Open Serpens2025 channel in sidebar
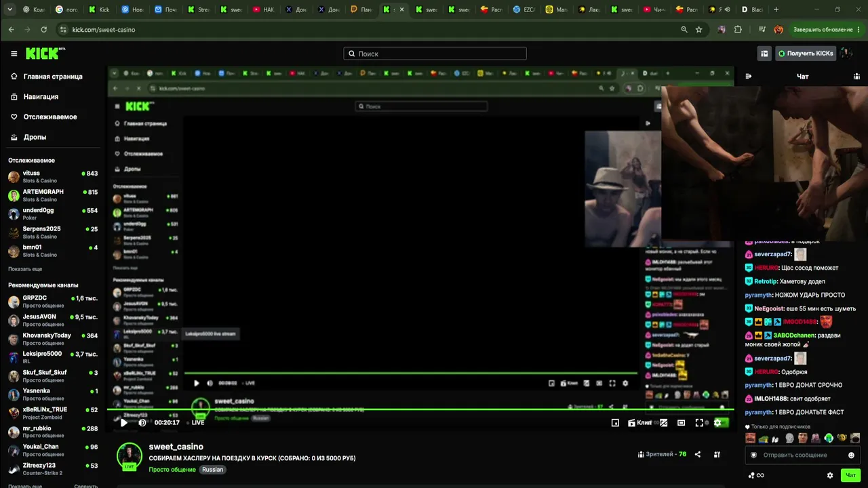The height and width of the screenshot is (488, 868). click(x=53, y=232)
